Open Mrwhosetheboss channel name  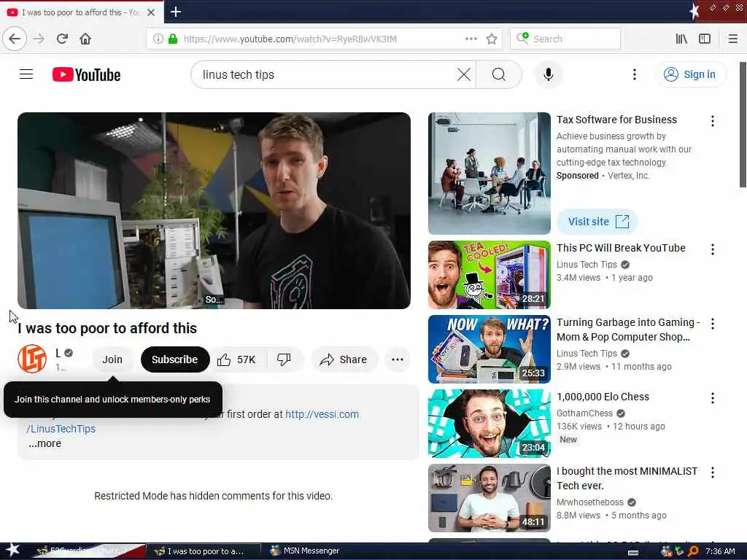click(589, 502)
